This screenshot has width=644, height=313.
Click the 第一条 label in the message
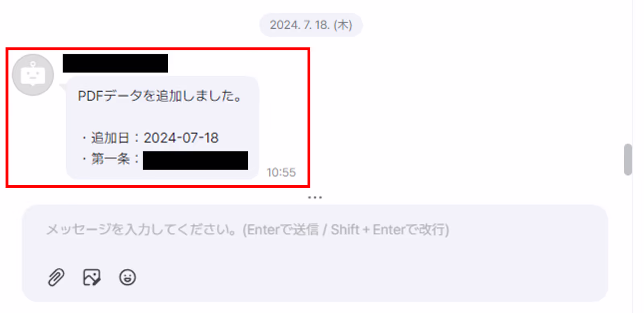pos(110,159)
